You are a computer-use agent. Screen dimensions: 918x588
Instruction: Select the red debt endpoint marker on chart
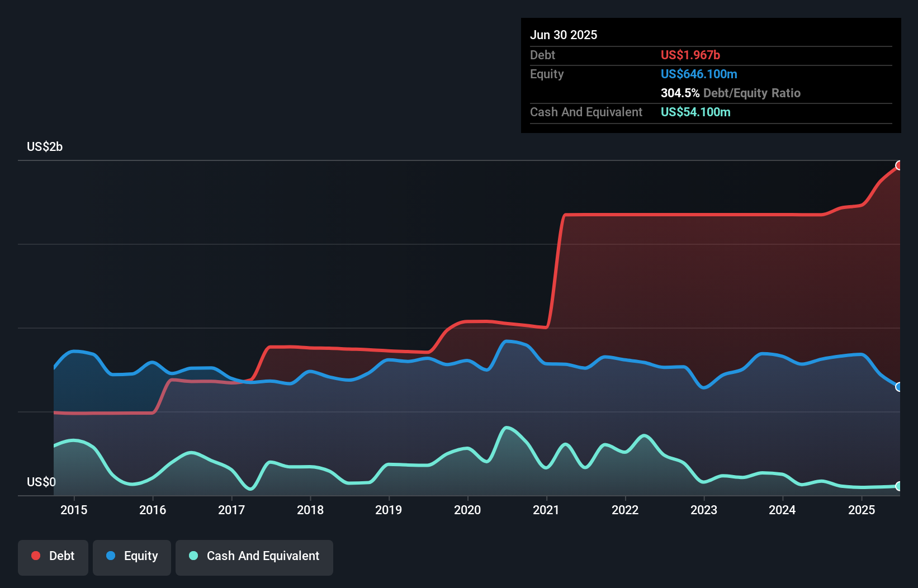899,165
